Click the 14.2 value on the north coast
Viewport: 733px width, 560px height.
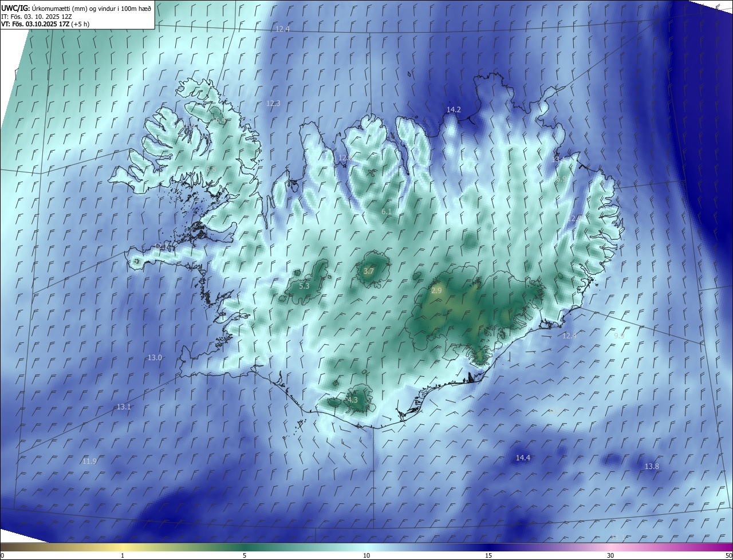pyautogui.click(x=454, y=109)
